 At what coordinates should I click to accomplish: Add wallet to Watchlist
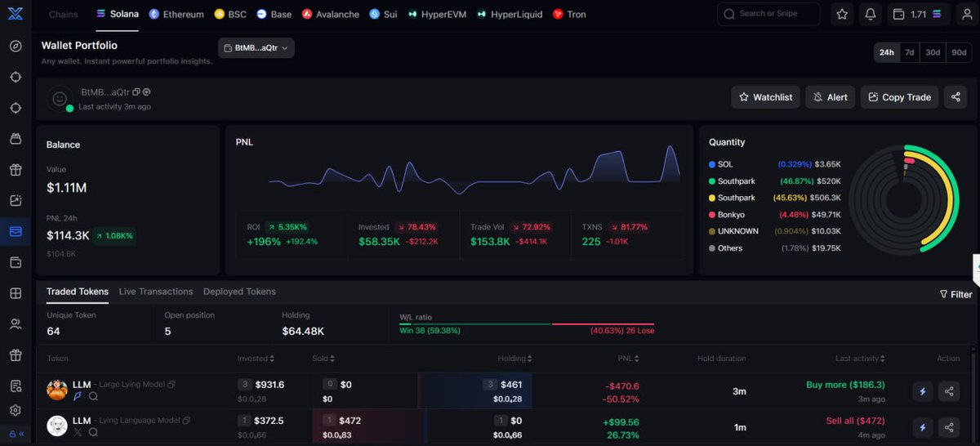pyautogui.click(x=765, y=96)
